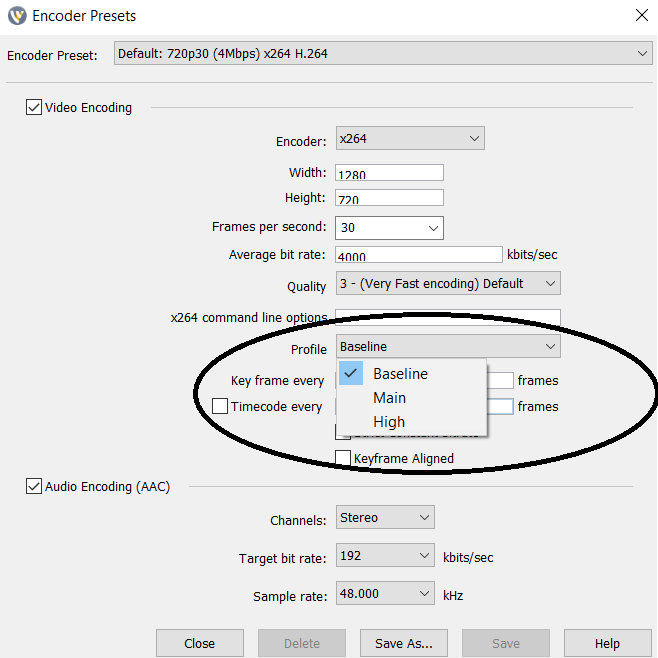Open the Encoder Preset dropdown
This screenshot has width=658, height=658.
tap(383, 53)
